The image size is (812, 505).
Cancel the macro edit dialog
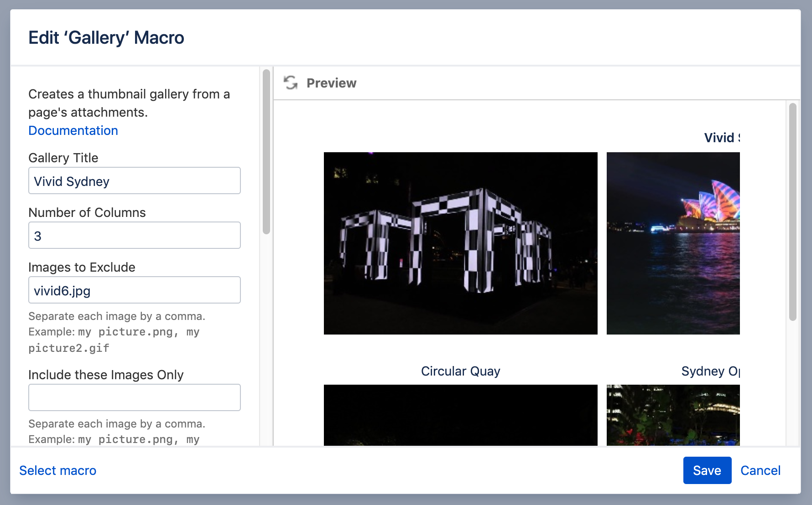coord(760,470)
